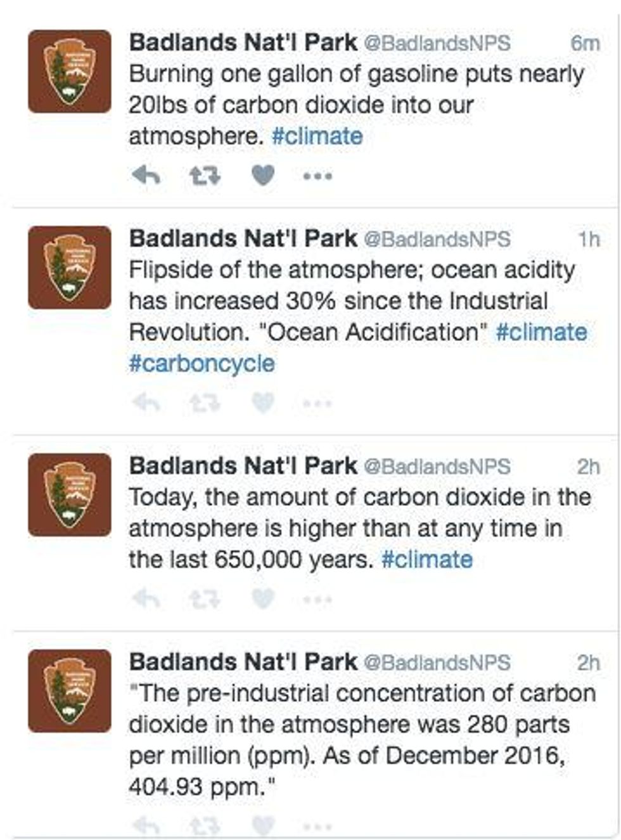Like the 650,000 years tweet
The image size is (621, 840).
pyautogui.click(x=263, y=598)
